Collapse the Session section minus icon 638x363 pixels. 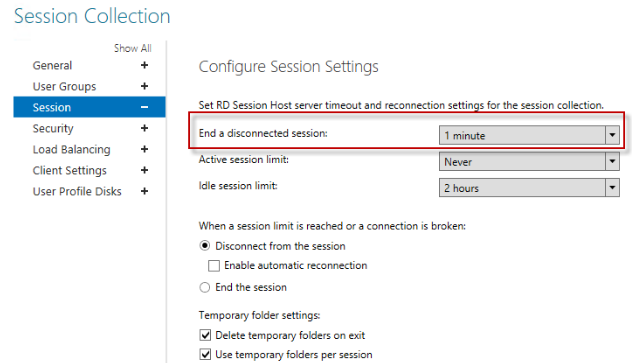pyautogui.click(x=144, y=107)
